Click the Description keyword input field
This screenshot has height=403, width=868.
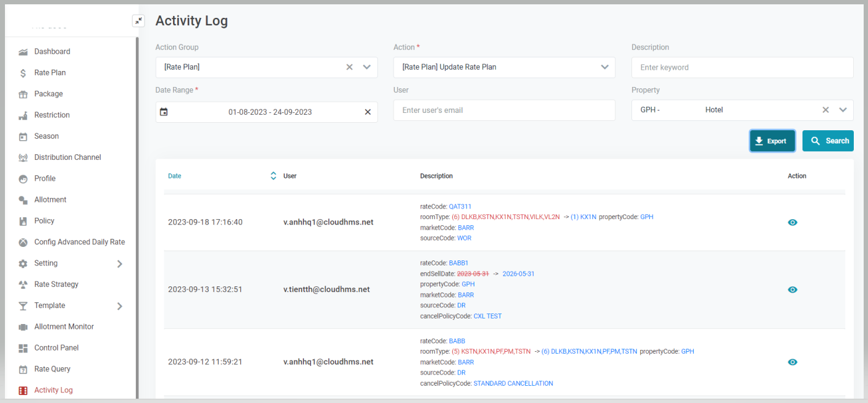(742, 67)
